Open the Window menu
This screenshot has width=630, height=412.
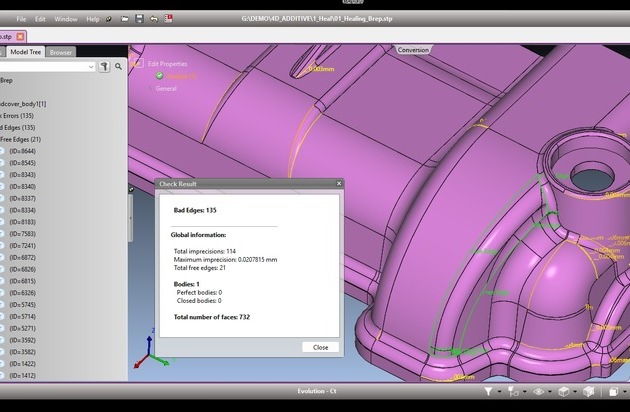click(65, 19)
